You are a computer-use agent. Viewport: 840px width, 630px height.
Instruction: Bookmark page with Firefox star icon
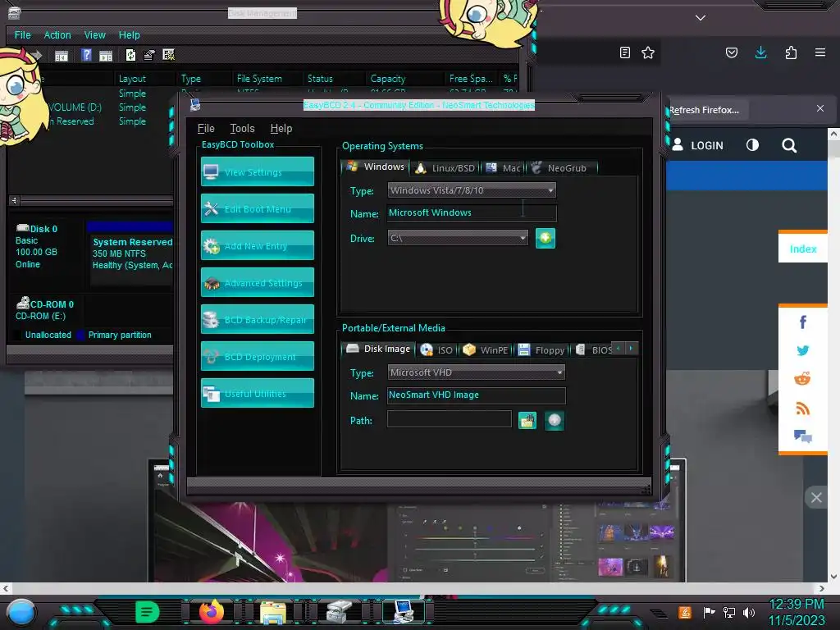click(648, 52)
